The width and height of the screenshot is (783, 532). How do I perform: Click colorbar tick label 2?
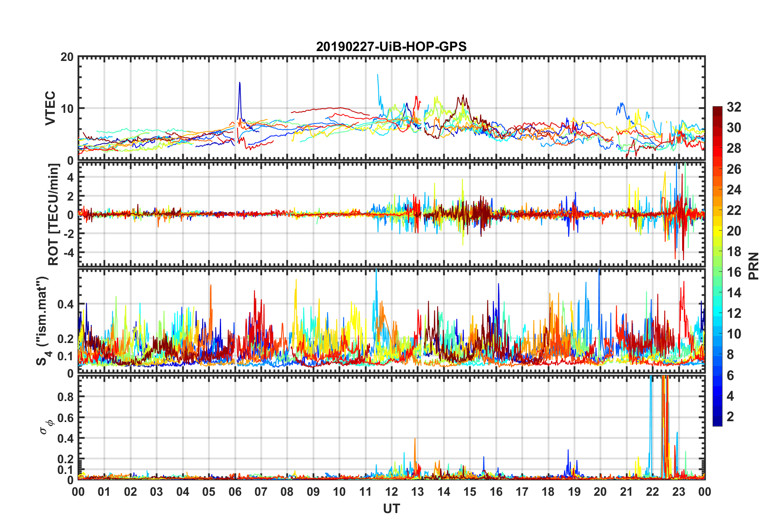[730, 417]
